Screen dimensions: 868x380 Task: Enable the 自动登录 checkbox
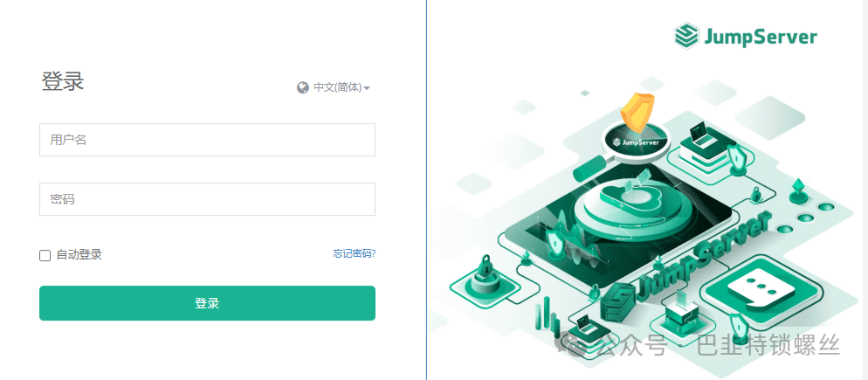45,255
